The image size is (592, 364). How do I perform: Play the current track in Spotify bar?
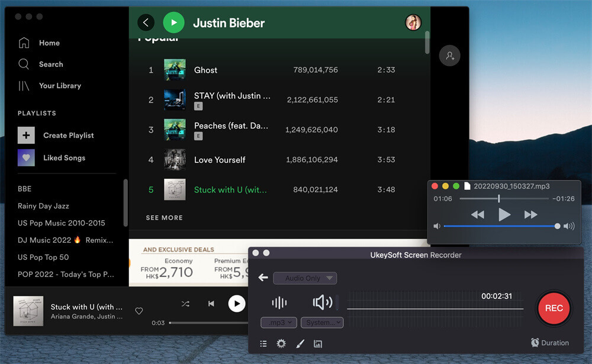pos(237,304)
